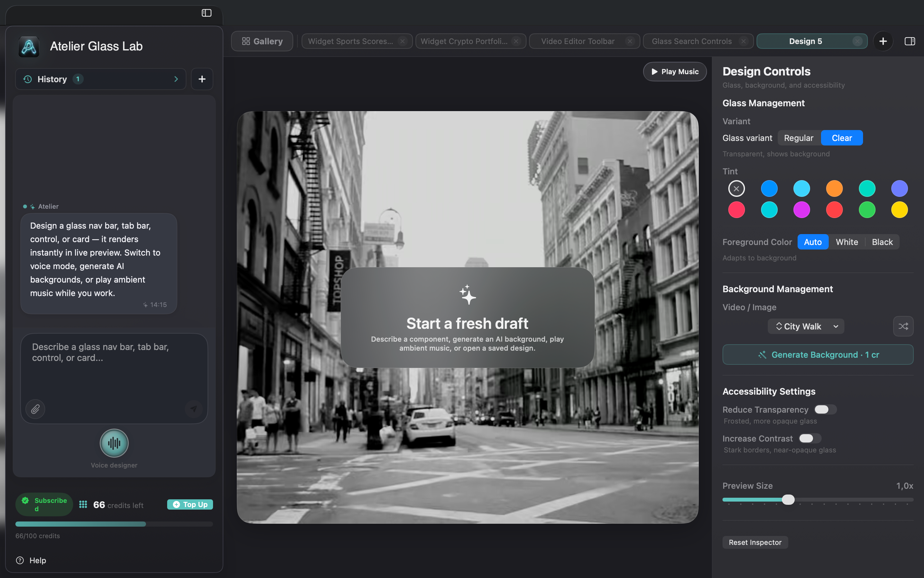Close the Widget Sports Scores tab
The image size is (924, 578).
(x=402, y=41)
